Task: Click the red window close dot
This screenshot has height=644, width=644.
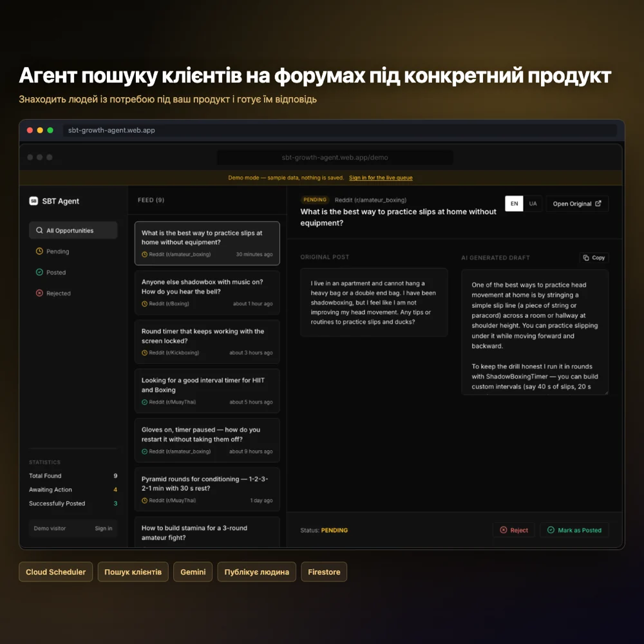Action: pos(30,130)
